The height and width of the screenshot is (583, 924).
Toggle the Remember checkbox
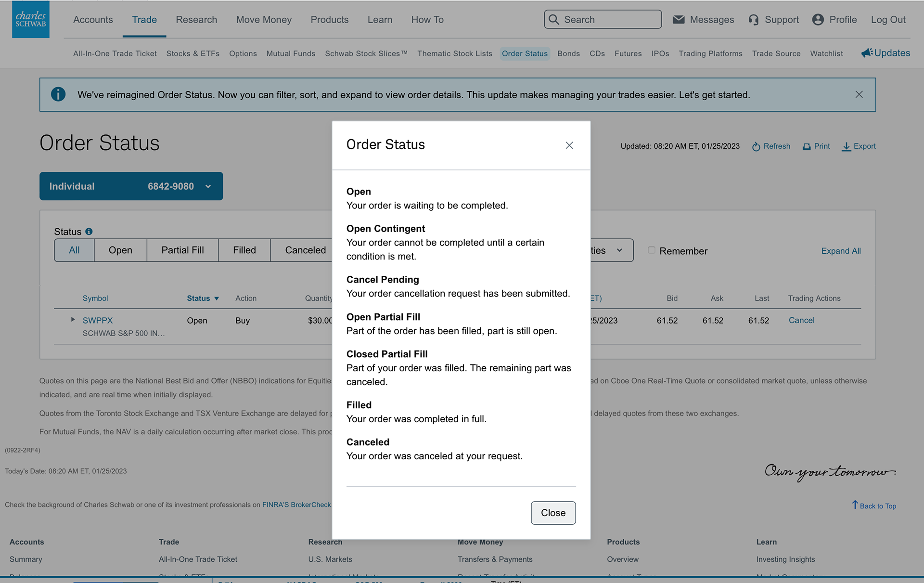(x=651, y=250)
